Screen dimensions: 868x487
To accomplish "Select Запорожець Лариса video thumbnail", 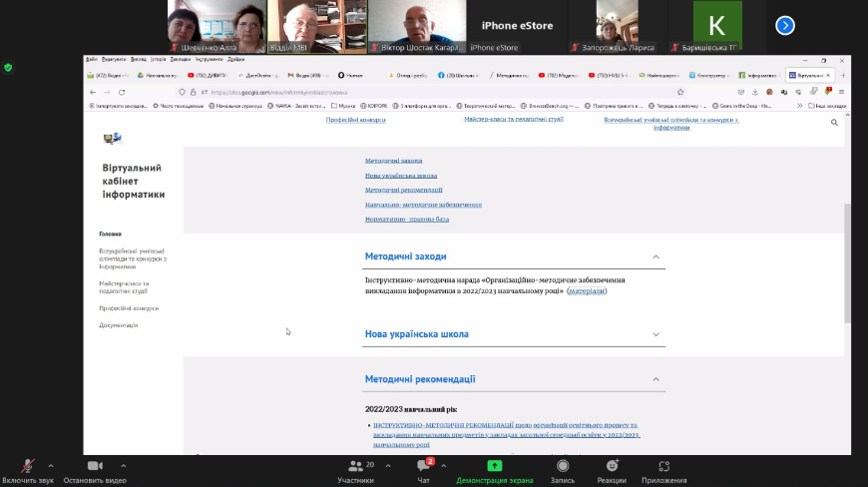I will [x=617, y=27].
